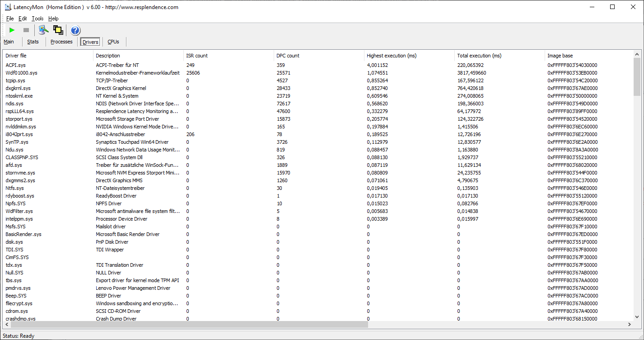
Task: Click the Lenovo Power Management Driver description
Action: tap(133, 288)
